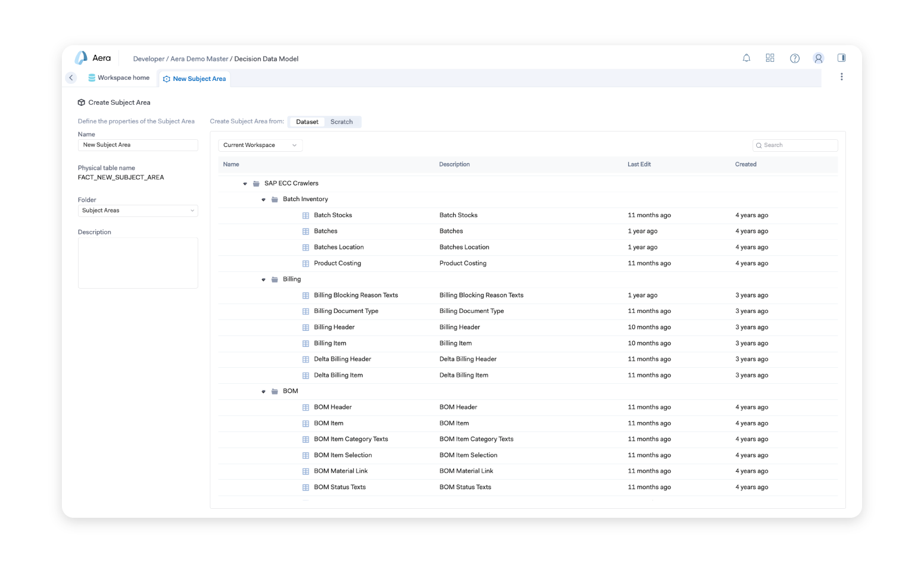Viewport: 924px width, 563px height.
Task: Click the Name input field
Action: pos(138,145)
